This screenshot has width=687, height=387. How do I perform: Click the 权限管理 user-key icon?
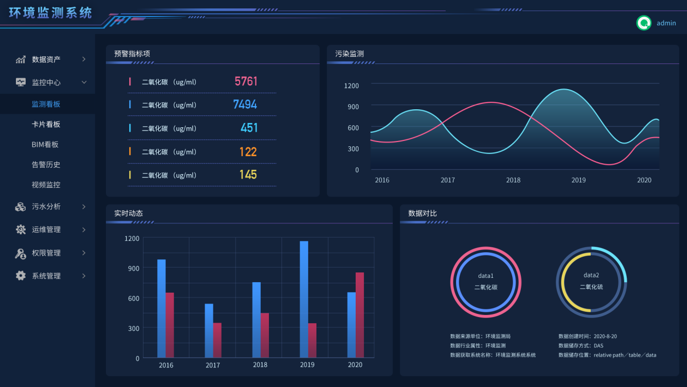pyautogui.click(x=21, y=253)
